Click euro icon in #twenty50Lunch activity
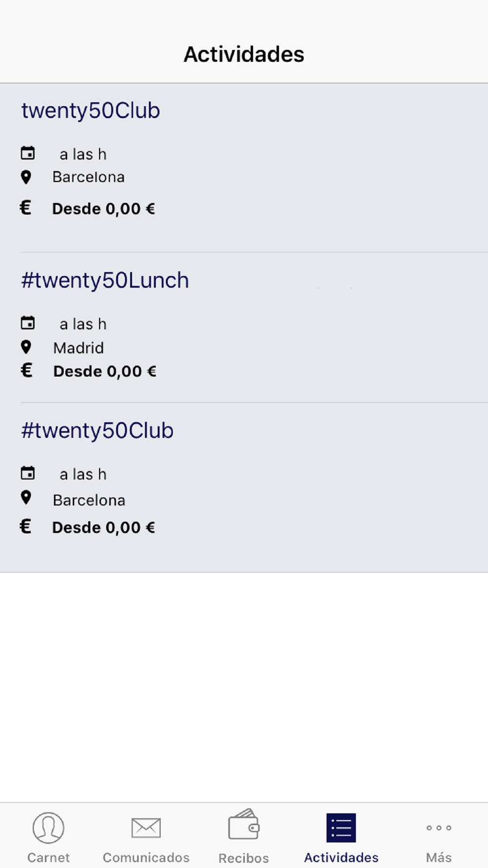The height and width of the screenshot is (868, 488). click(26, 370)
